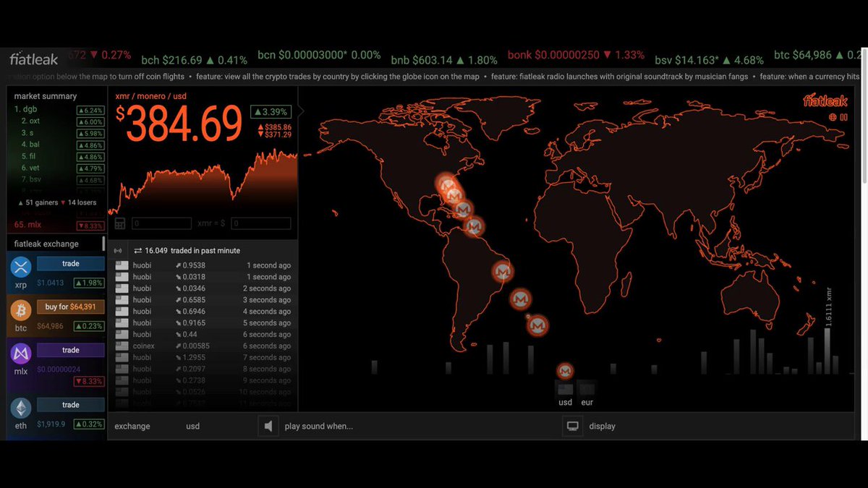868x488 pixels.
Task: Click the fiatleak exchange panel scrollbar
Action: click(x=103, y=244)
